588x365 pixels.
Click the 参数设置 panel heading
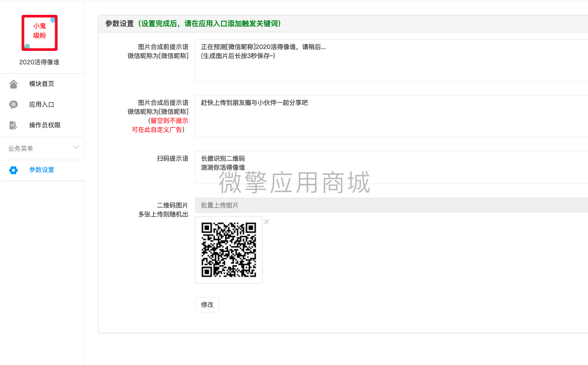(x=120, y=24)
